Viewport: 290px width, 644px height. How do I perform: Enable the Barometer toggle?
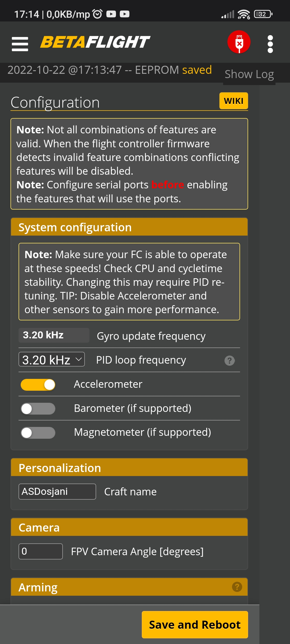38,408
